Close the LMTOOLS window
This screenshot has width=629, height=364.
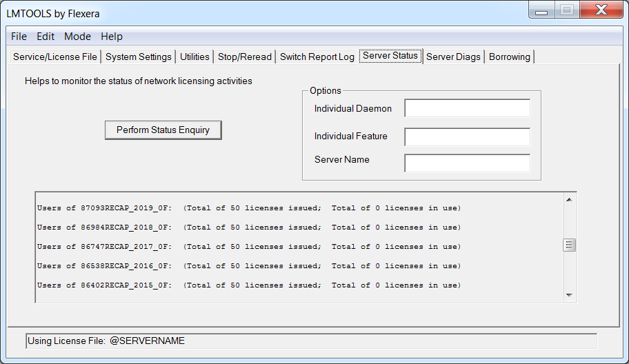coord(601,10)
